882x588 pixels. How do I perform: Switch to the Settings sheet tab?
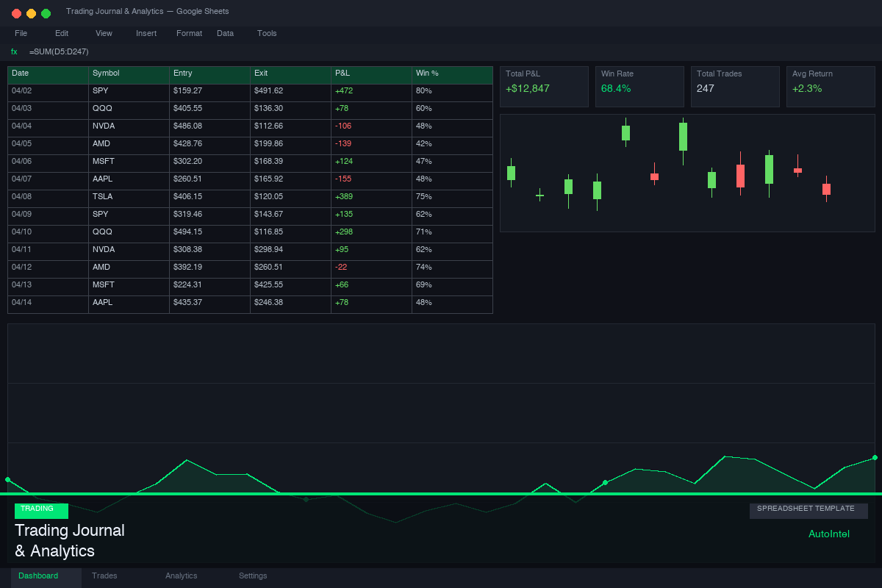[253, 576]
